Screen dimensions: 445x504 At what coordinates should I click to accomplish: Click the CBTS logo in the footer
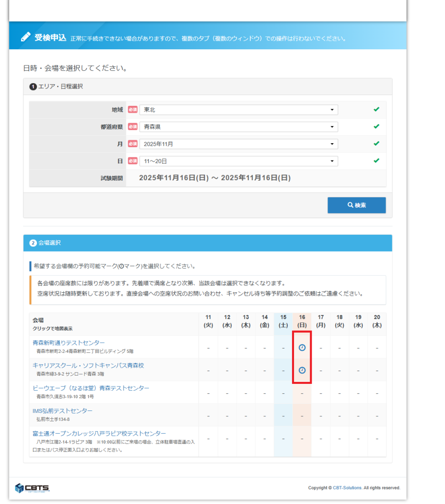(32, 488)
